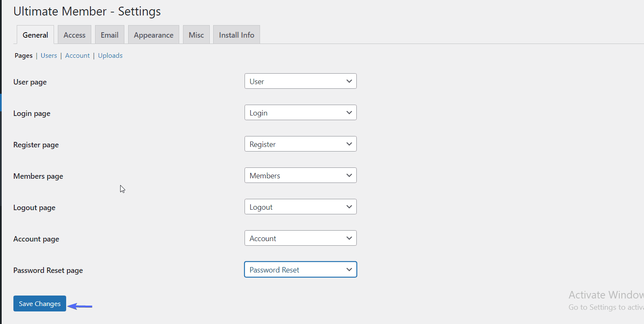Click the 'Logout page' label text
Viewport: 644px width, 324px height.
click(x=34, y=208)
